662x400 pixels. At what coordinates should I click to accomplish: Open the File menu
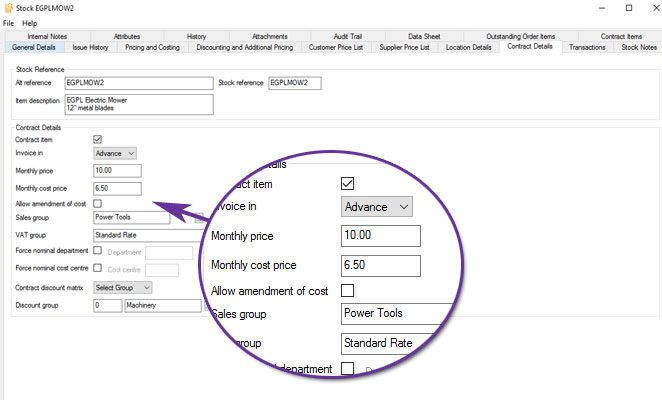pos(8,23)
